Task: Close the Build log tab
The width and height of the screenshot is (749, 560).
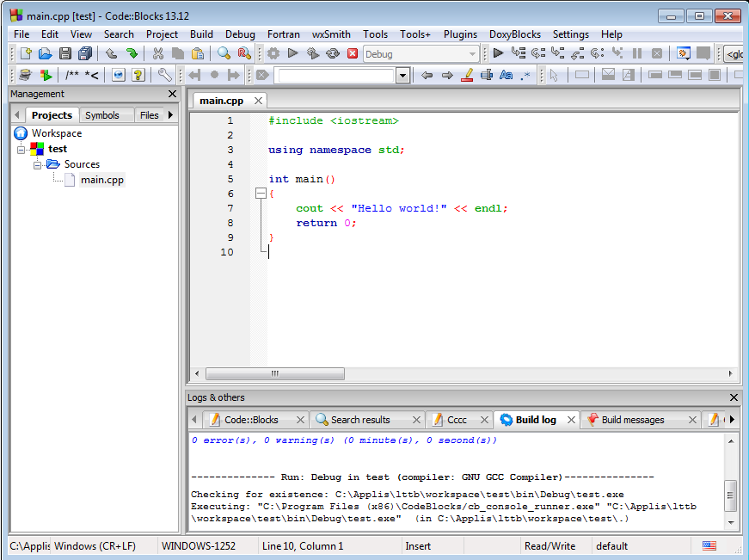Action: (x=571, y=420)
